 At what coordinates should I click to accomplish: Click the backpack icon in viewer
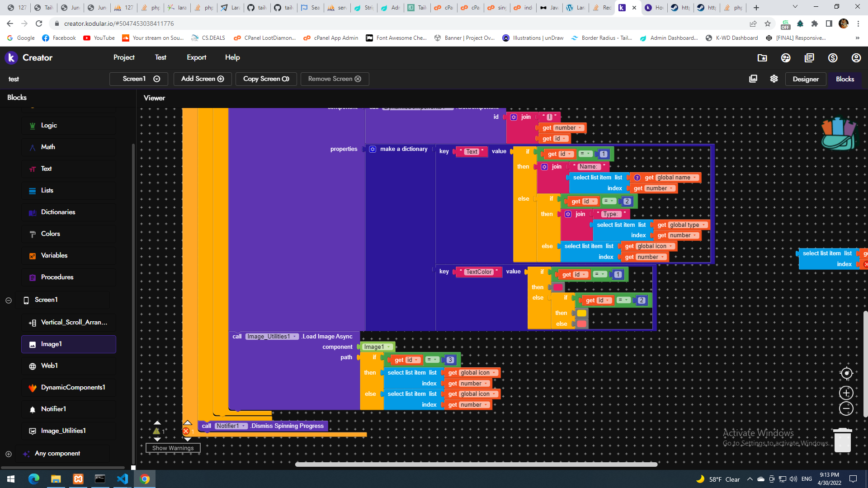pos(838,134)
